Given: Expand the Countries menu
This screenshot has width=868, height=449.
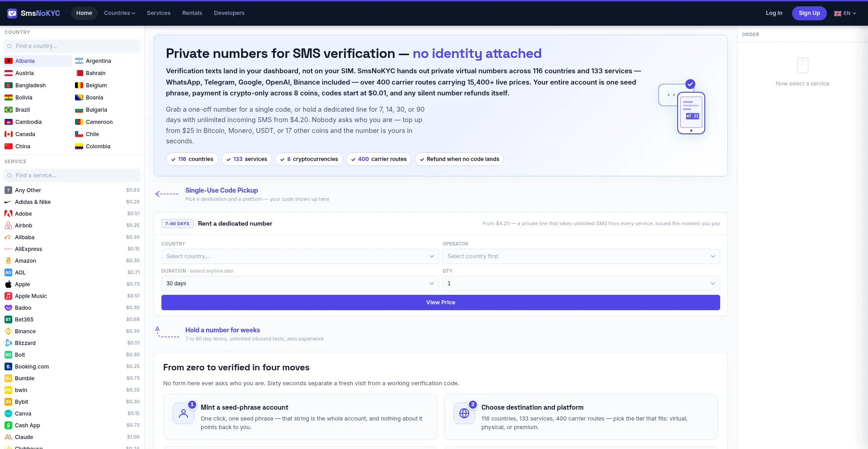Looking at the screenshot, I should pos(119,13).
